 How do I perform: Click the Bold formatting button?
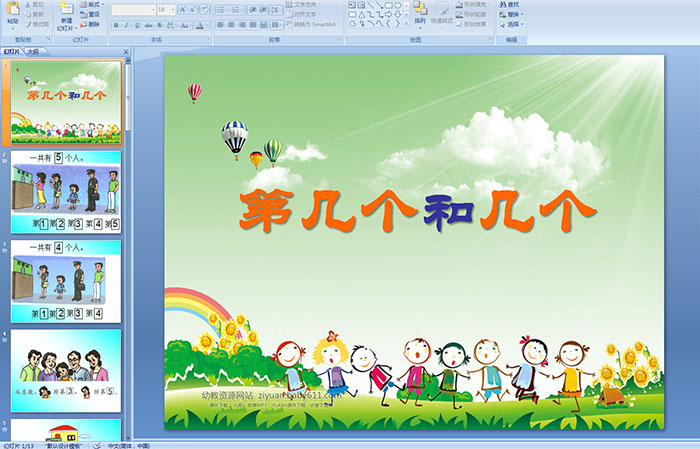tap(115, 25)
